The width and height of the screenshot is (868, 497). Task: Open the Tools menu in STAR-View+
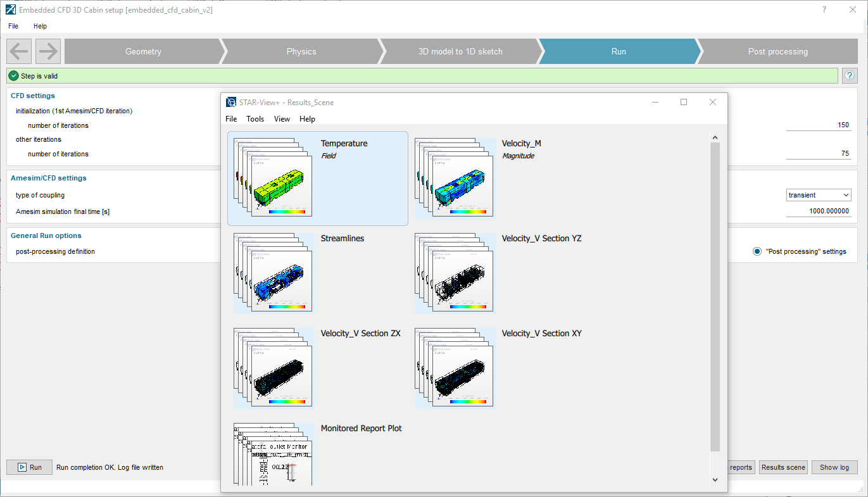(255, 119)
